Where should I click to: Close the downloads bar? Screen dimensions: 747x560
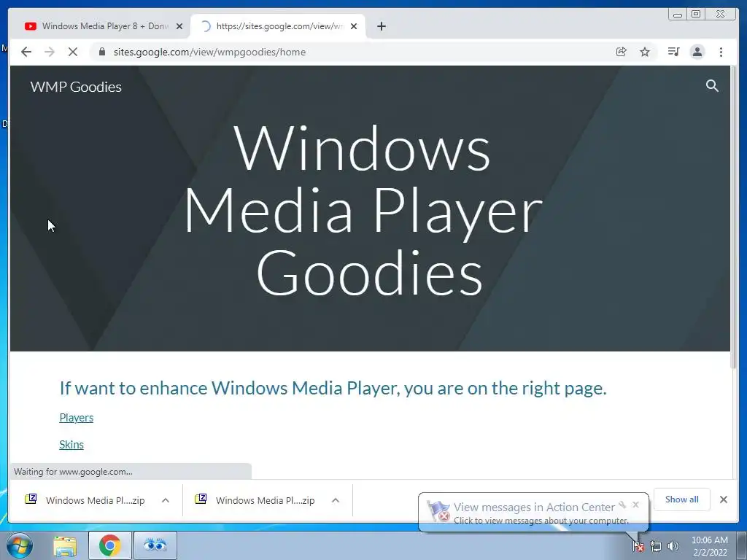(723, 499)
